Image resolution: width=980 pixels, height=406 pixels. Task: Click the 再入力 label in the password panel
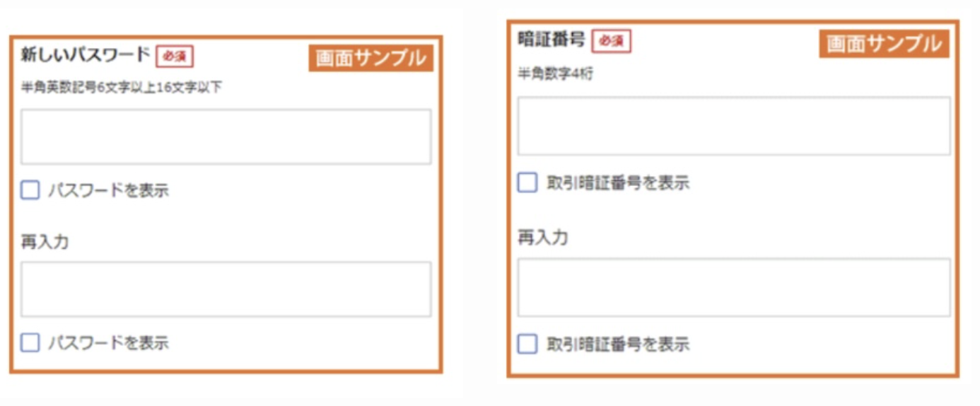(45, 242)
